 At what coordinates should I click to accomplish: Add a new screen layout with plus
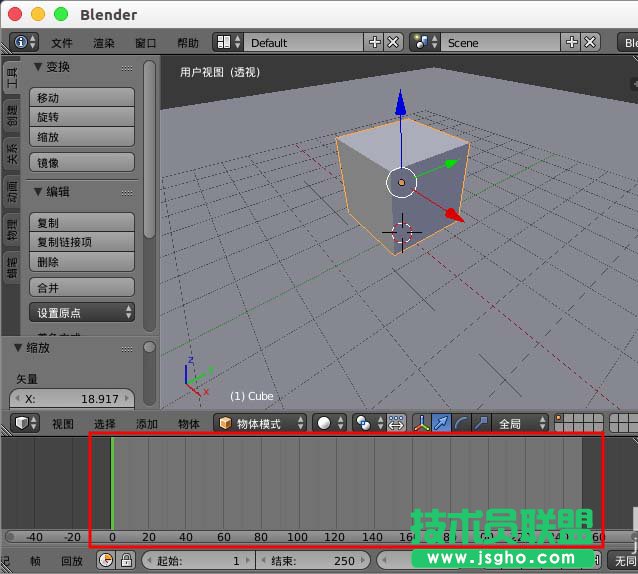pos(375,42)
